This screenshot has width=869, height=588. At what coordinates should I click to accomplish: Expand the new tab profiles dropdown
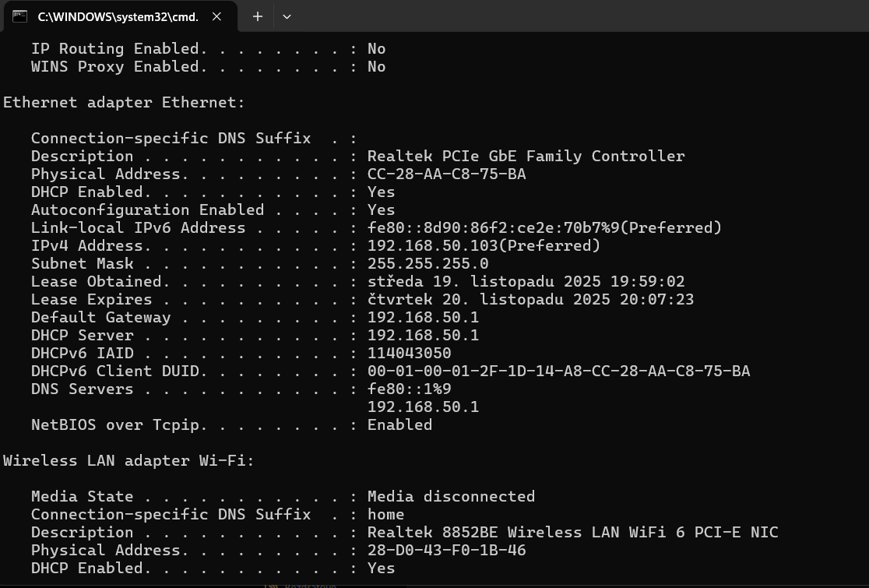(287, 16)
